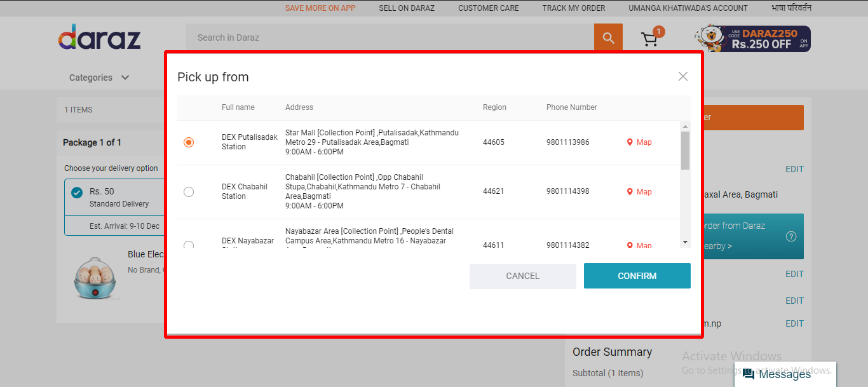Click the blue egg cooker thumbnail
Screen dimensions: 868x387
tap(95, 278)
